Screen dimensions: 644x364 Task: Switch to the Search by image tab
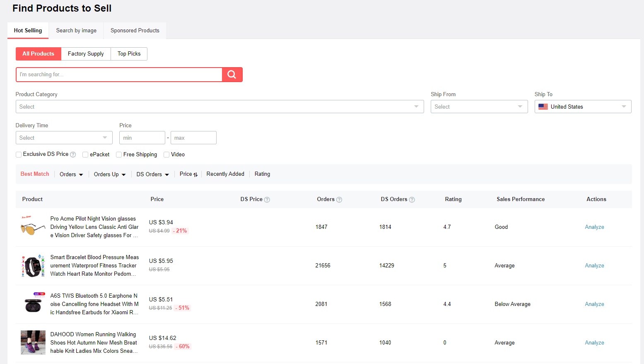click(76, 31)
